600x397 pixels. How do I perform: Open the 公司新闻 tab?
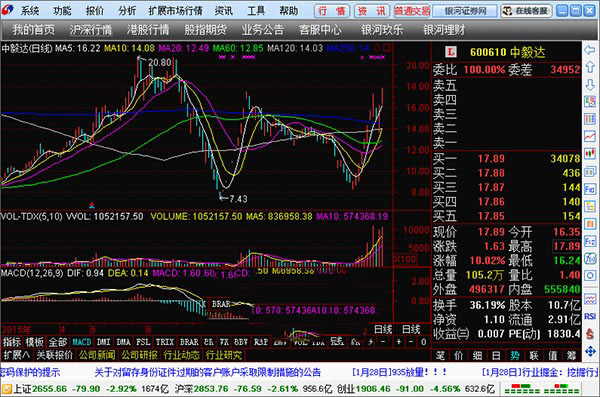[x=97, y=355]
